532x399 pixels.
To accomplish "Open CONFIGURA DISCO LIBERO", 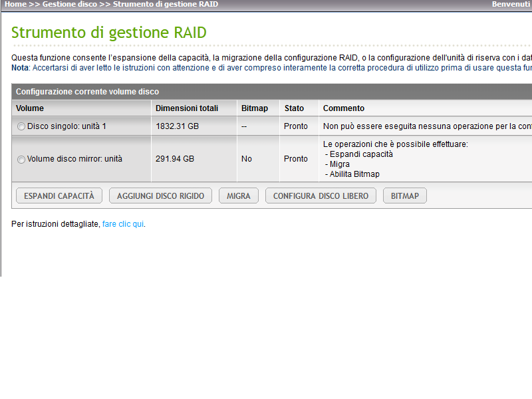I will point(321,196).
